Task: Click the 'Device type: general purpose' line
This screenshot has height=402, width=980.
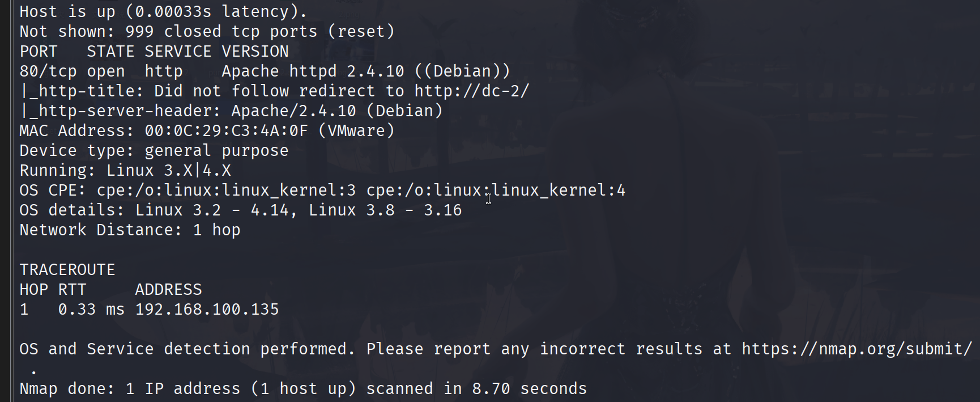Action: tap(154, 150)
